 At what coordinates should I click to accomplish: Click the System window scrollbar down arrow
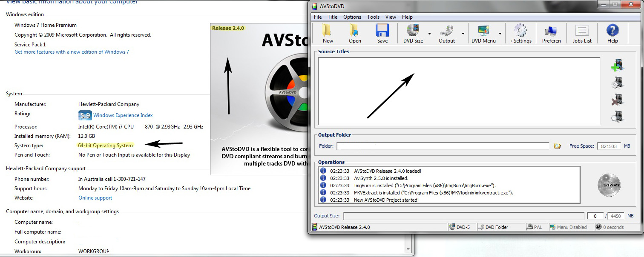click(408, 249)
